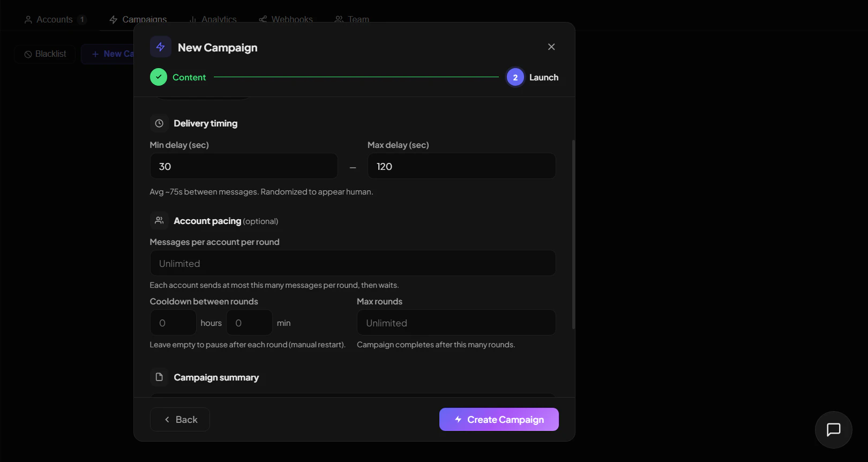The height and width of the screenshot is (462, 868).
Task: Open the Webhooks tab
Action: point(286,19)
